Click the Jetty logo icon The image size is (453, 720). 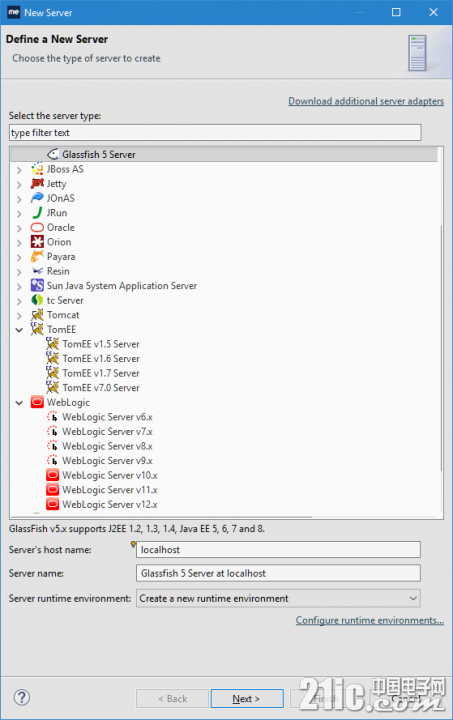pos(37,184)
